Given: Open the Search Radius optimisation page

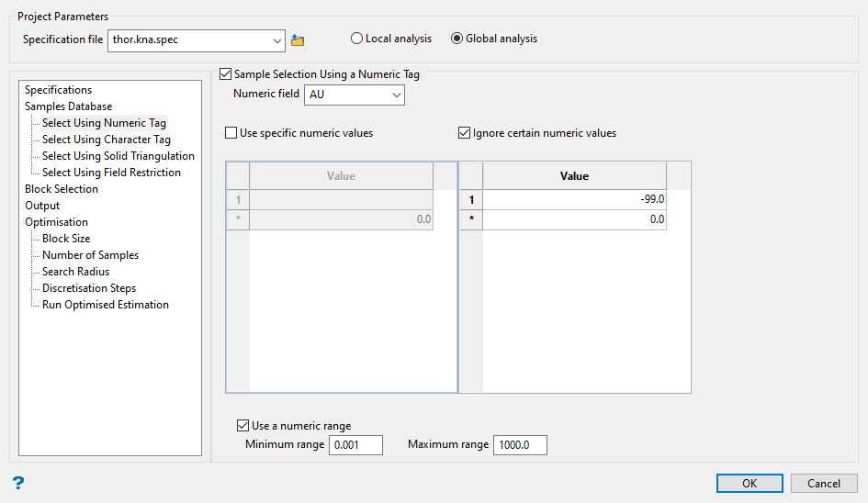Looking at the screenshot, I should tap(75, 272).
